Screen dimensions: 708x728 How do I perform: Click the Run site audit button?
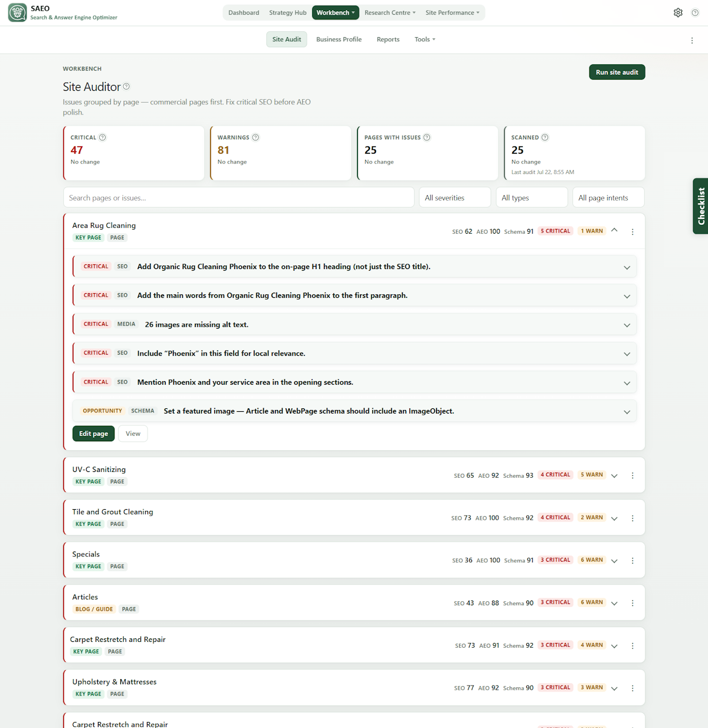pyautogui.click(x=617, y=72)
